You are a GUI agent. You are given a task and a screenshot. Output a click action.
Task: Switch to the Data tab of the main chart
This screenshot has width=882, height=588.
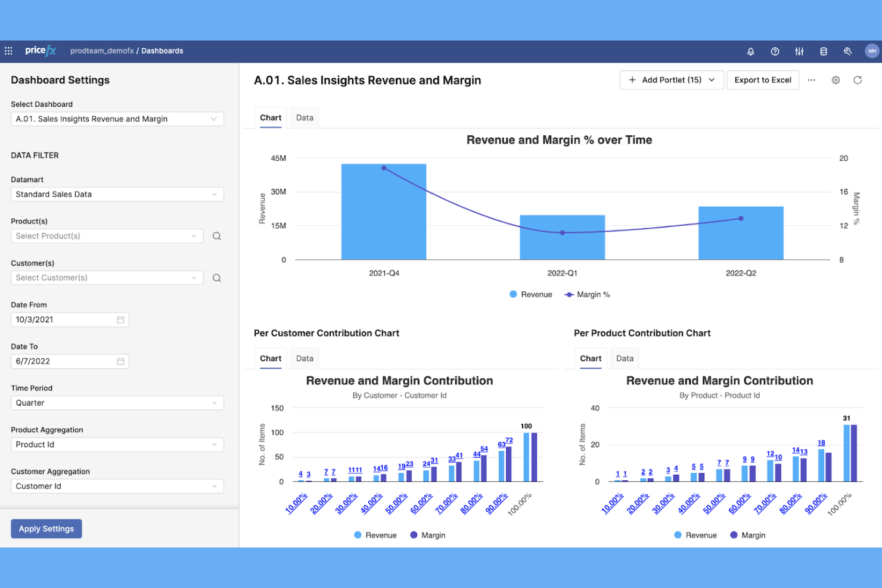click(305, 117)
